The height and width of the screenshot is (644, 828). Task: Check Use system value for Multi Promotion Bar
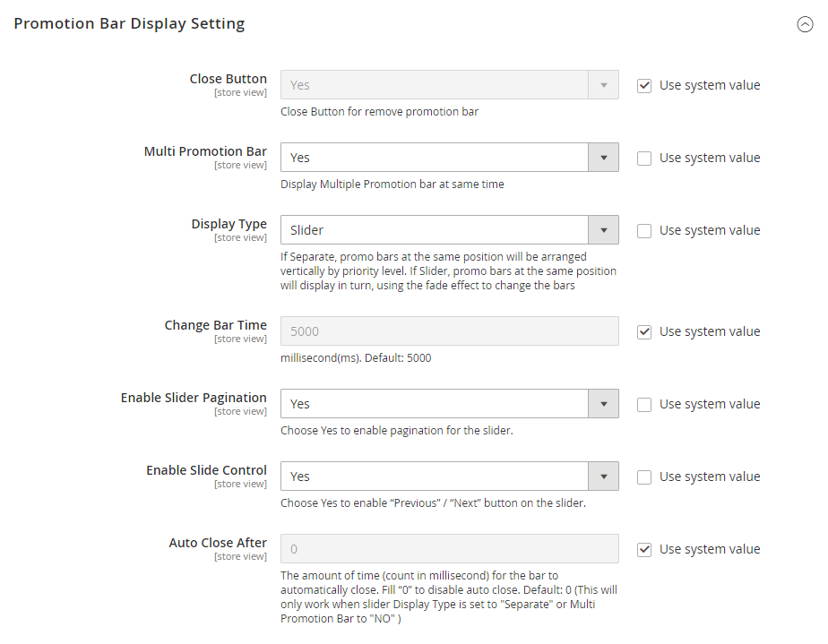point(644,159)
